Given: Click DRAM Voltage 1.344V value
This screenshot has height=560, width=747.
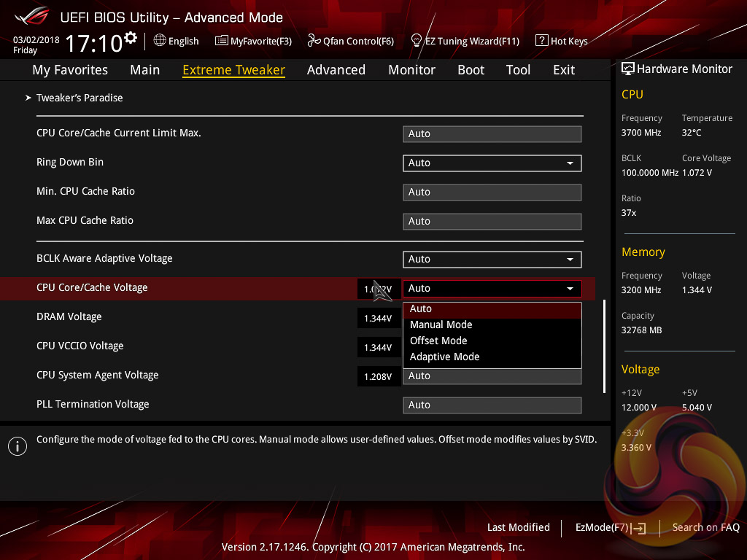Looking at the screenshot, I should point(379,319).
